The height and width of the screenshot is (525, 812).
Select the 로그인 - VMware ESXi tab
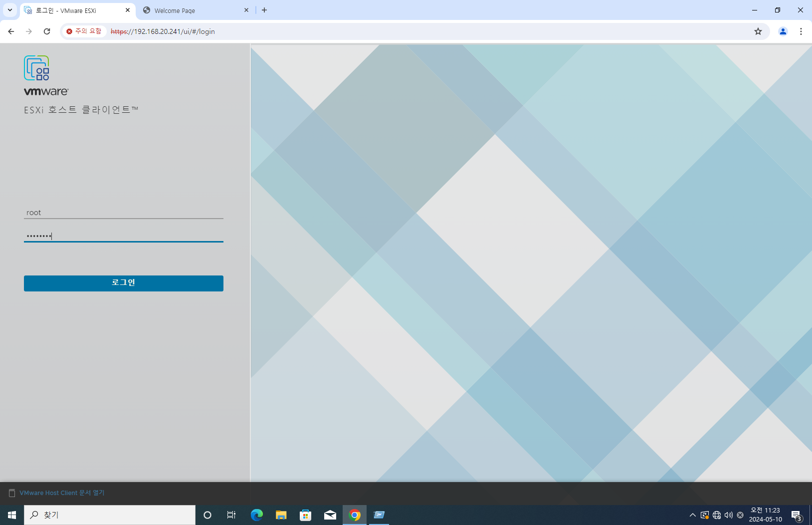[78, 10]
